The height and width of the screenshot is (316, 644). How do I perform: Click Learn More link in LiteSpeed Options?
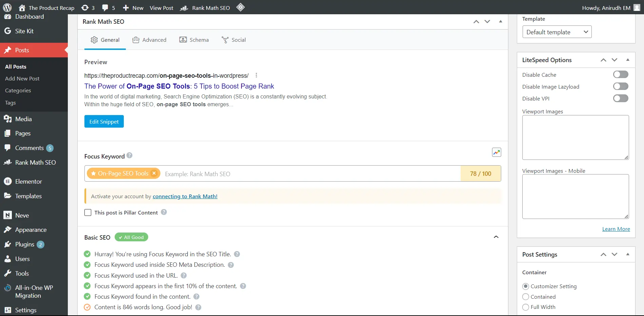point(616,229)
